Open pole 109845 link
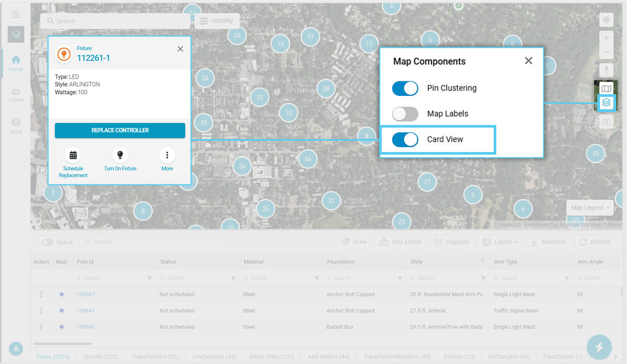The image size is (627, 364). (85, 327)
